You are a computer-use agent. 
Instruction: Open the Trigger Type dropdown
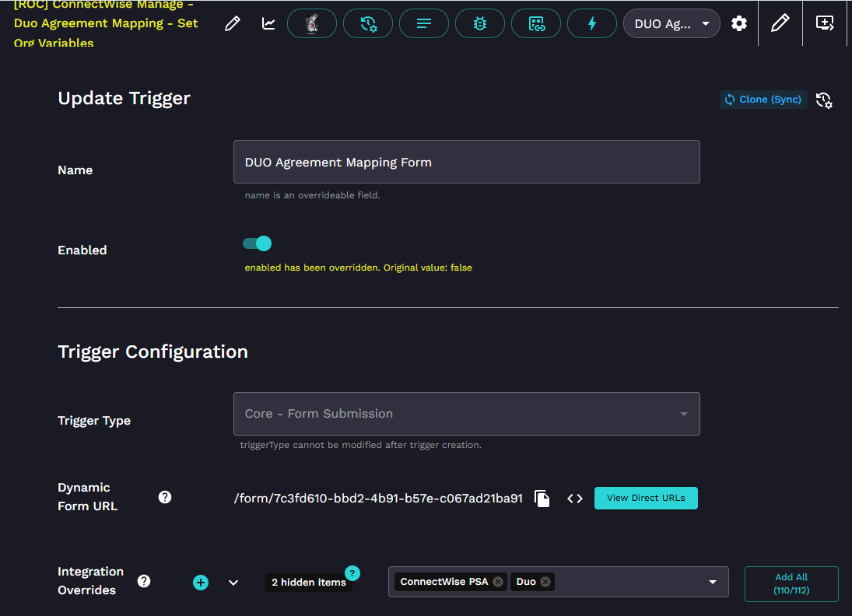click(x=466, y=414)
